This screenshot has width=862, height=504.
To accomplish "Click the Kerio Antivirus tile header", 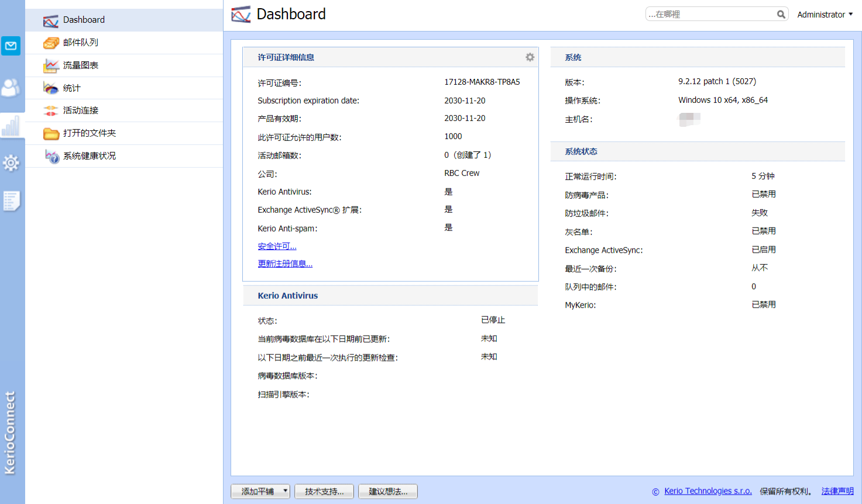I will (390, 295).
